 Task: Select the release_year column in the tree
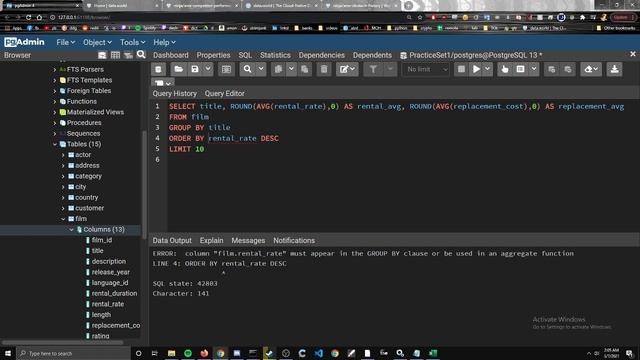pos(111,272)
